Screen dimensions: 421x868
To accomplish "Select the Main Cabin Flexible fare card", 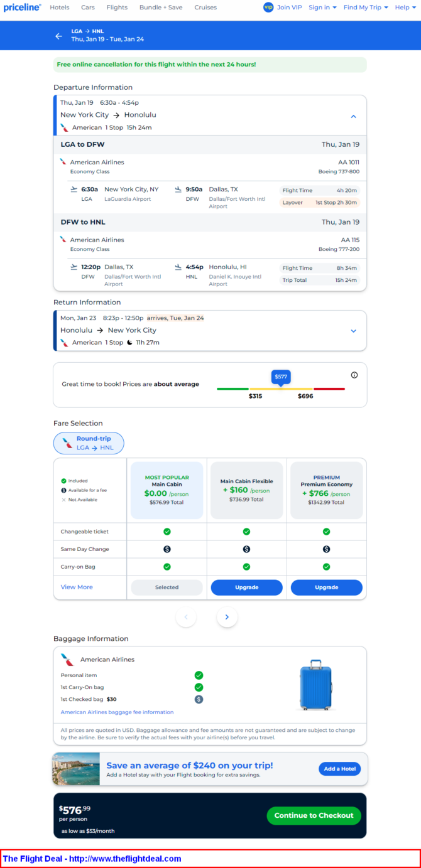I will (x=246, y=490).
